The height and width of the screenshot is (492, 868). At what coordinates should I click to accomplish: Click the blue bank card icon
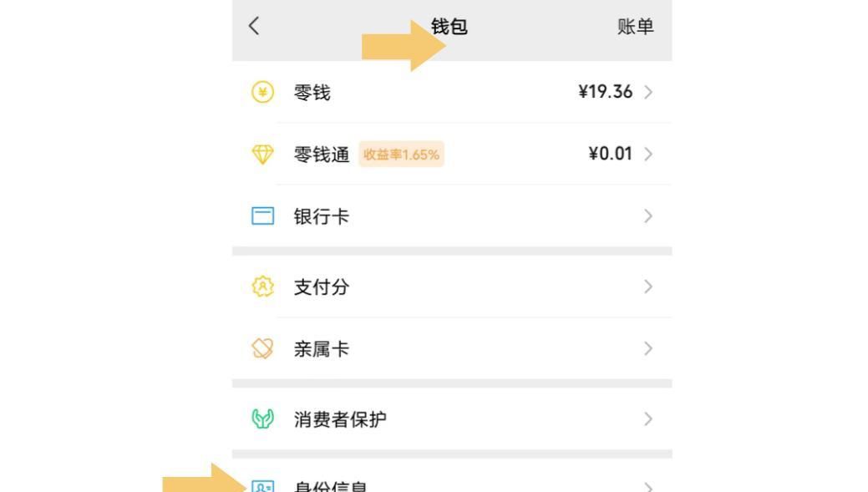[x=262, y=216]
